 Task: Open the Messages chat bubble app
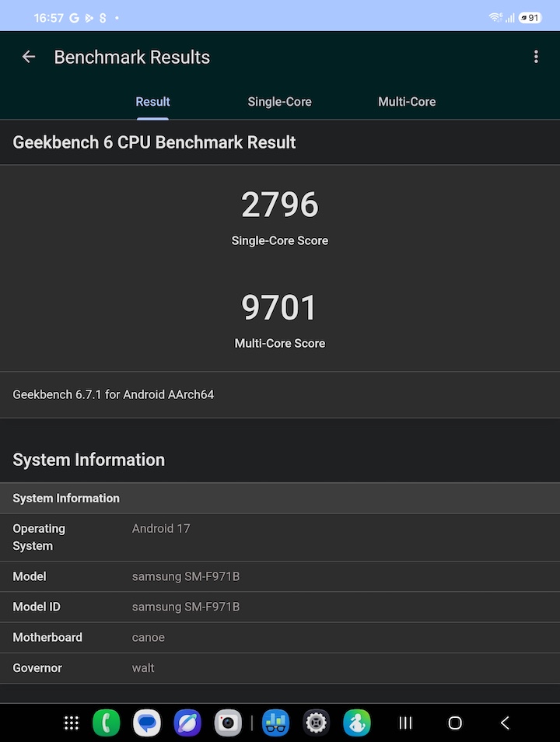coord(147,723)
